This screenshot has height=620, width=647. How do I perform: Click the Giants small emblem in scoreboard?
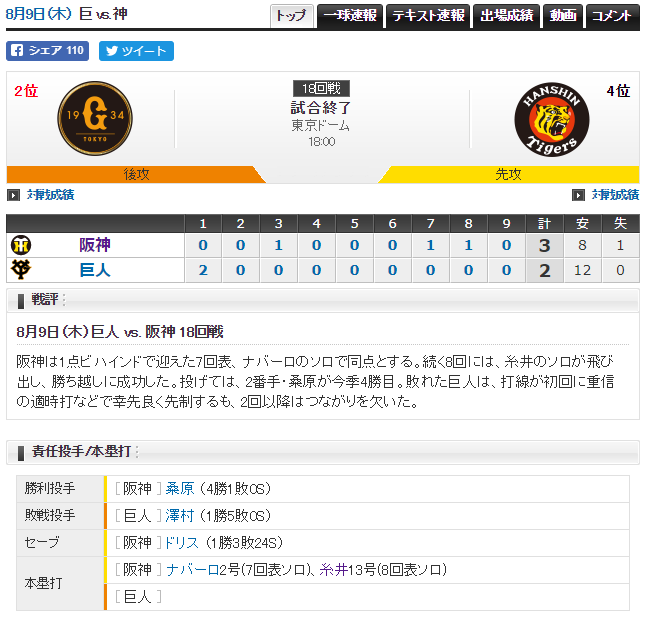(21, 270)
